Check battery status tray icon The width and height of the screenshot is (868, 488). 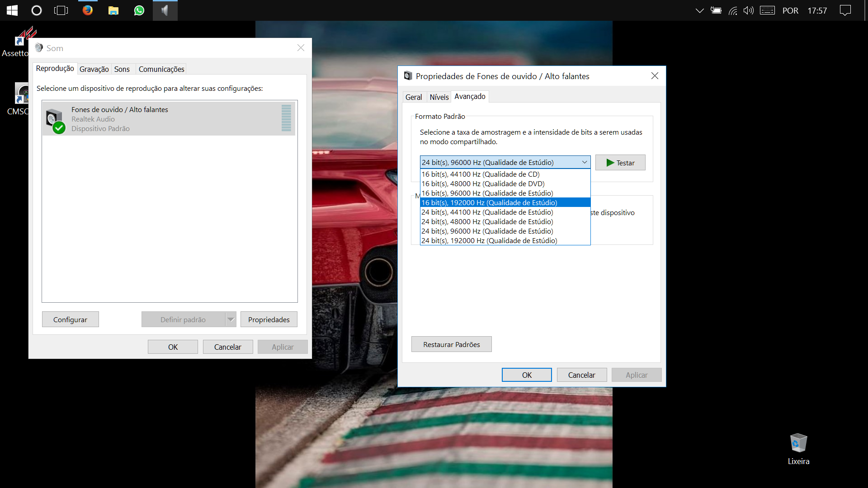pyautogui.click(x=716, y=10)
